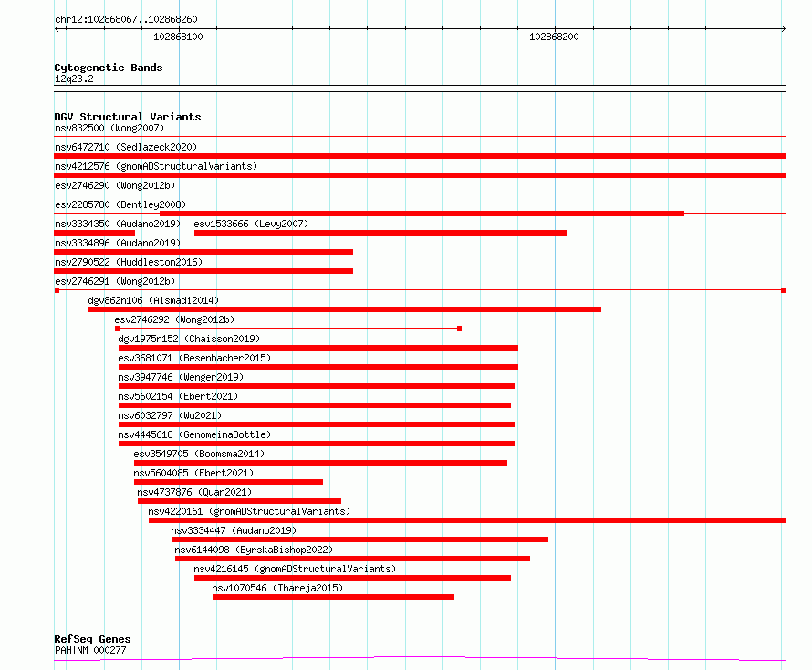Image resolution: width=812 pixels, height=670 pixels.
Task: Select the PAH|NM_000277 gene label
Action: pos(90,650)
